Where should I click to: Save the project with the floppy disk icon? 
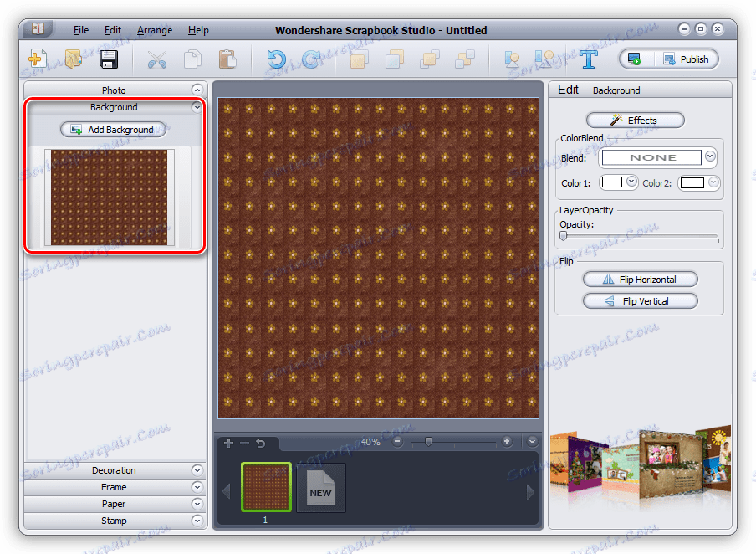point(109,60)
